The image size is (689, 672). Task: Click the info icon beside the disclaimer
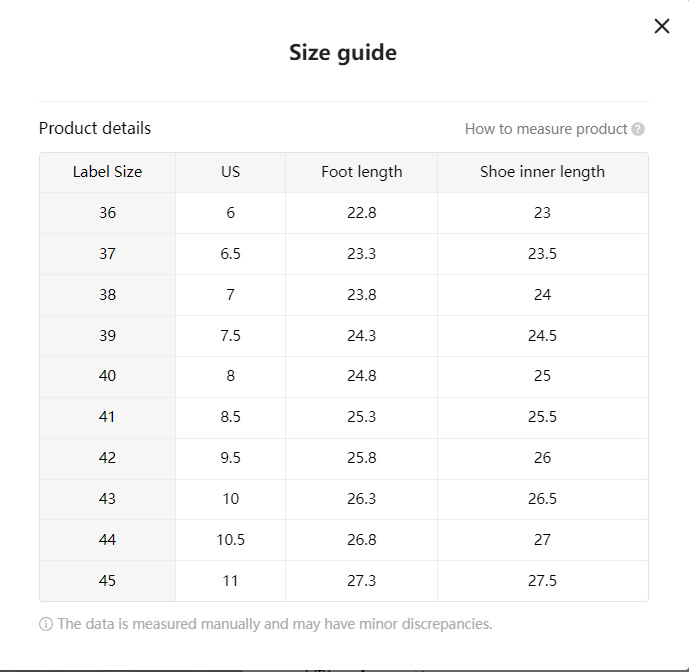[x=46, y=624]
